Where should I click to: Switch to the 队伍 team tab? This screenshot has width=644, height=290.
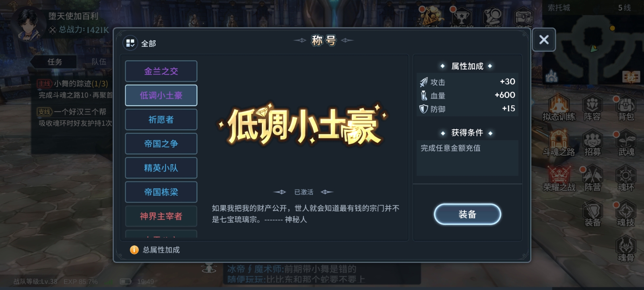pos(99,62)
